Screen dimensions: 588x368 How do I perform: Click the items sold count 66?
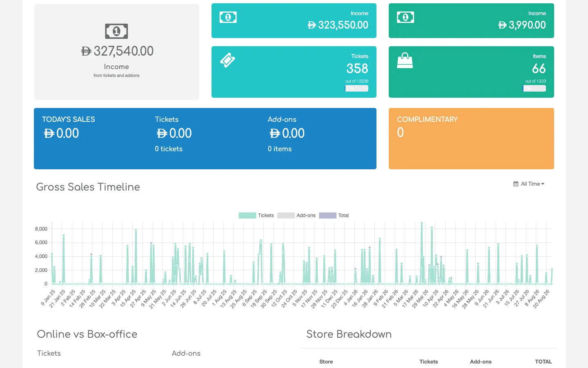pos(539,68)
